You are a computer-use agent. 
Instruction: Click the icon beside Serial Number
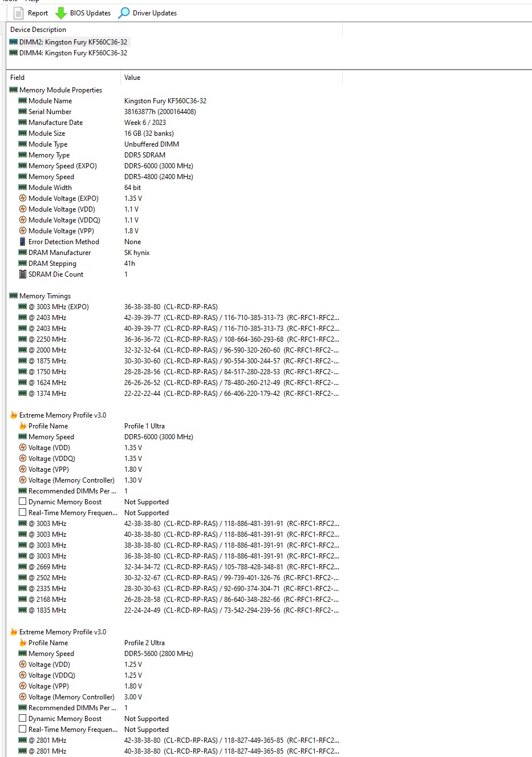coord(23,111)
